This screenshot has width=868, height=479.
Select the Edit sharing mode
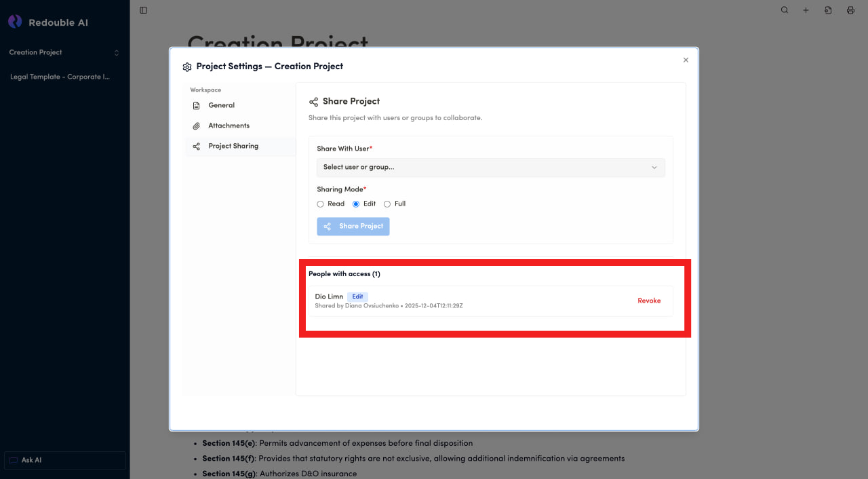click(x=356, y=204)
